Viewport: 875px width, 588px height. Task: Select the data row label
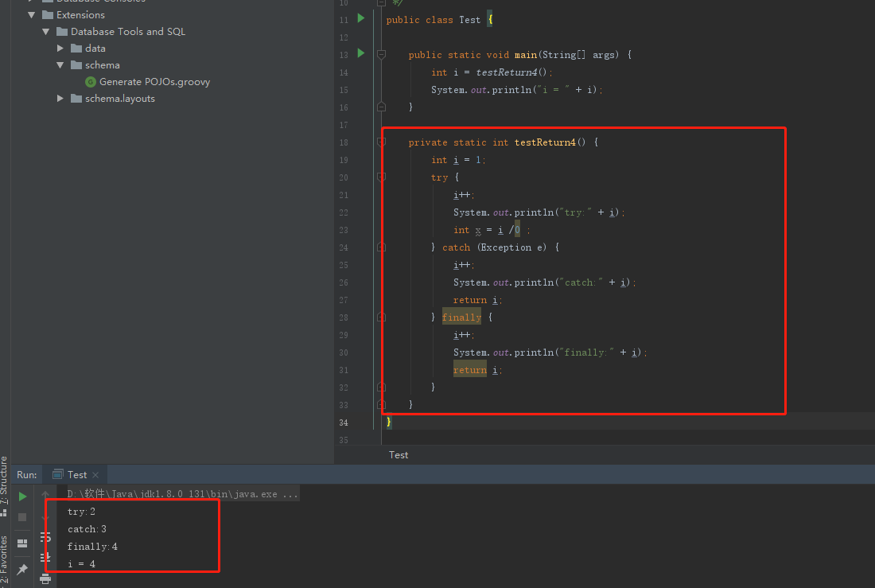tap(95, 49)
